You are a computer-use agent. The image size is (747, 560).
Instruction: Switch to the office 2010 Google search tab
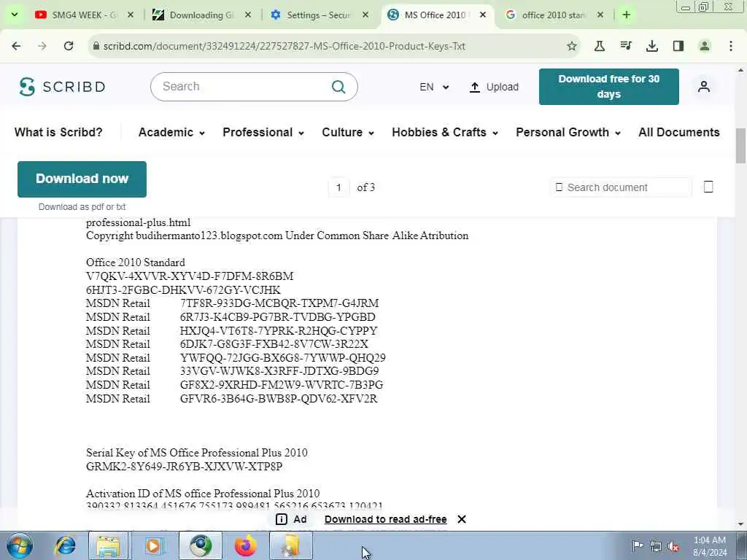click(554, 15)
